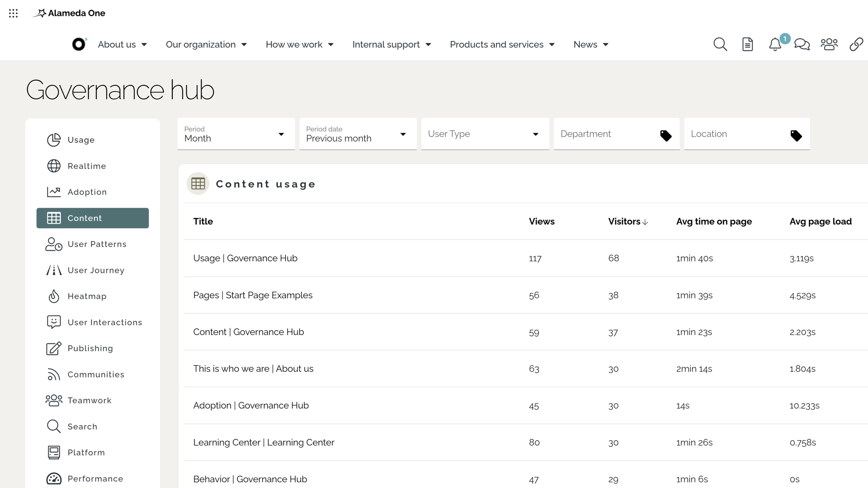Open the User Type dropdown

coord(485,134)
